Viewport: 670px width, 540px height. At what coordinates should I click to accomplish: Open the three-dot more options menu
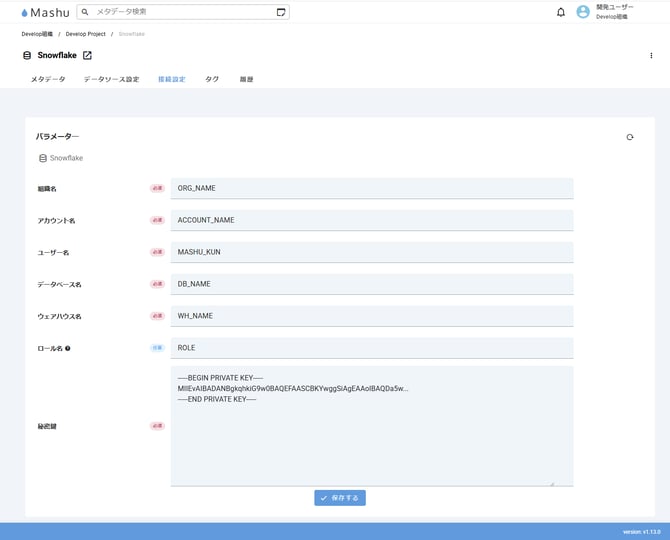pyautogui.click(x=652, y=56)
